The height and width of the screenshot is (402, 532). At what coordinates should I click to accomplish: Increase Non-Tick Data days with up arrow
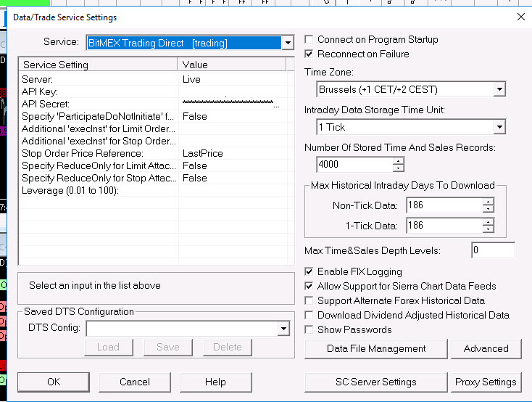tap(488, 202)
